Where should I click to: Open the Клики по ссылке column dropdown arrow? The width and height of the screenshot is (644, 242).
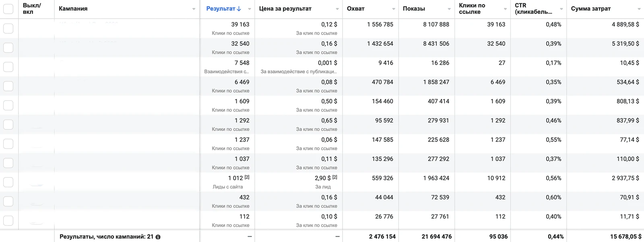coord(505,9)
